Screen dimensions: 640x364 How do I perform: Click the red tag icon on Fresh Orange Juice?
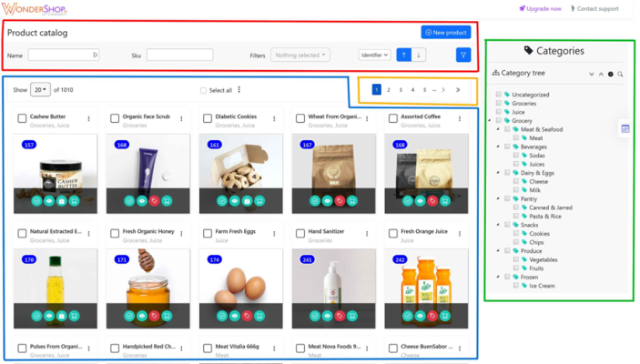432,316
